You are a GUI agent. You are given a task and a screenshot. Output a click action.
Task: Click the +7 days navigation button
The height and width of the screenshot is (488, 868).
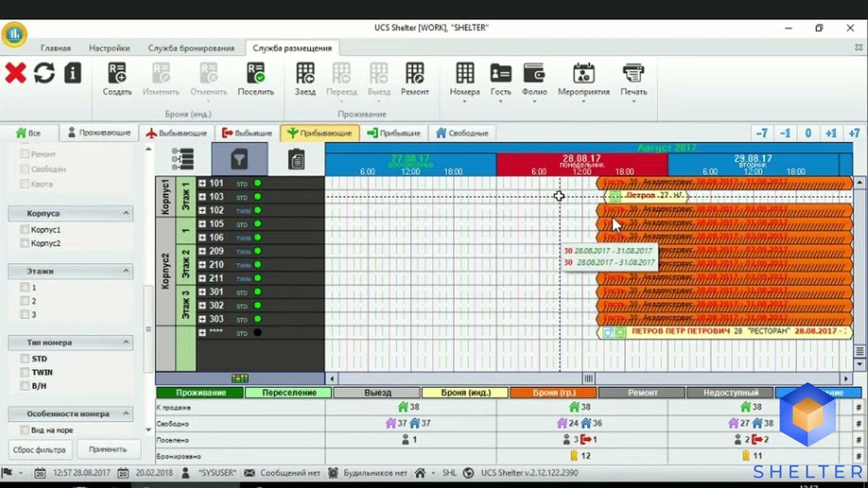coord(854,133)
